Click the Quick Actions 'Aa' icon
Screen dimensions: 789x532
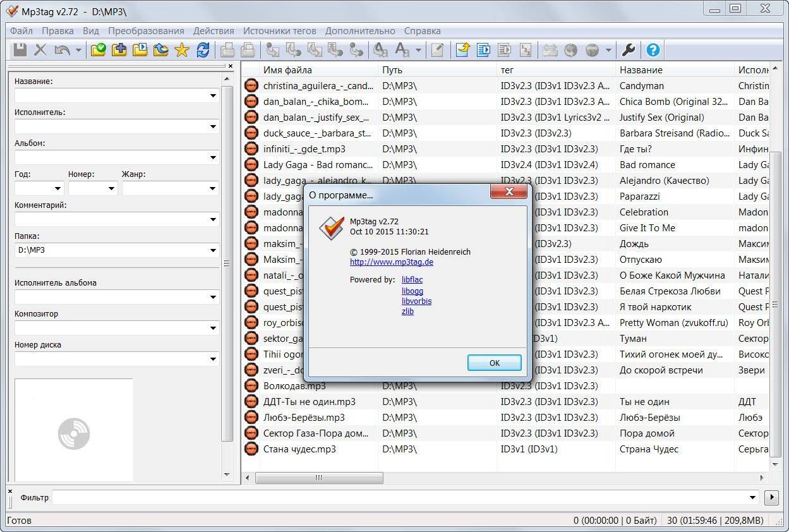(x=402, y=50)
